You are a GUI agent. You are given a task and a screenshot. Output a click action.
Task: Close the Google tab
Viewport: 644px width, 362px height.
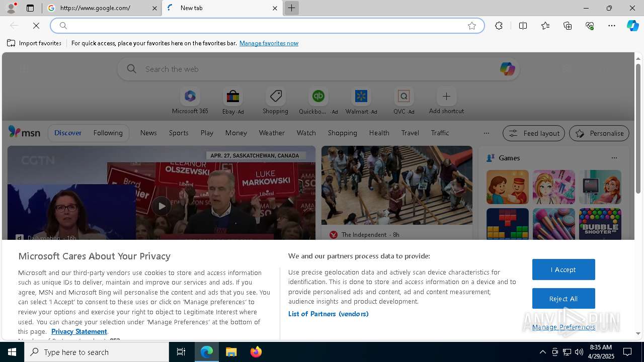pyautogui.click(x=154, y=8)
